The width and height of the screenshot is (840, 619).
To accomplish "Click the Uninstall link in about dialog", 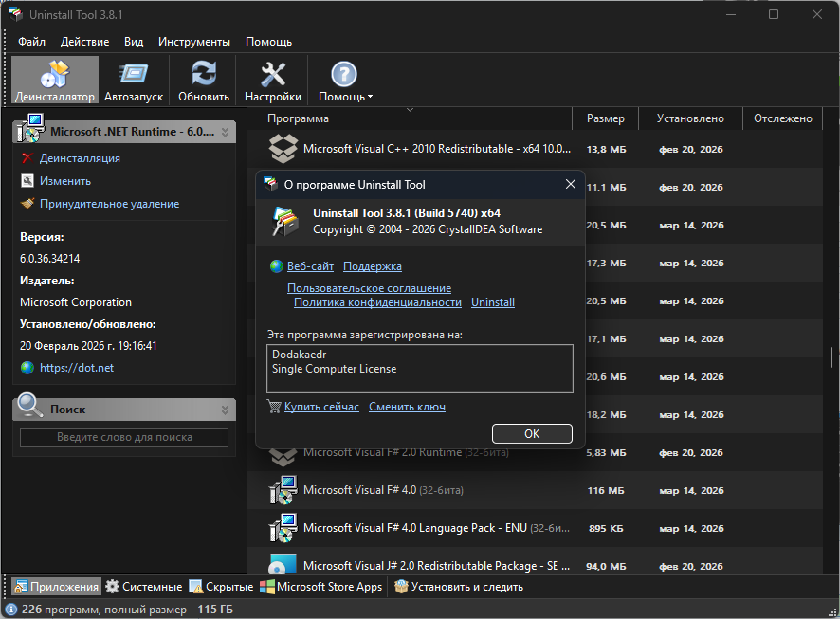I will [493, 302].
